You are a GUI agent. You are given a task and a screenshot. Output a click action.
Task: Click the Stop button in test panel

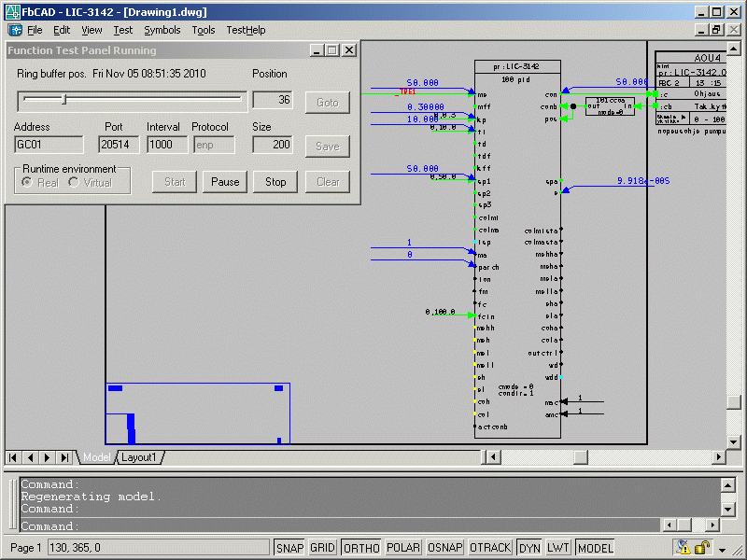point(275,182)
